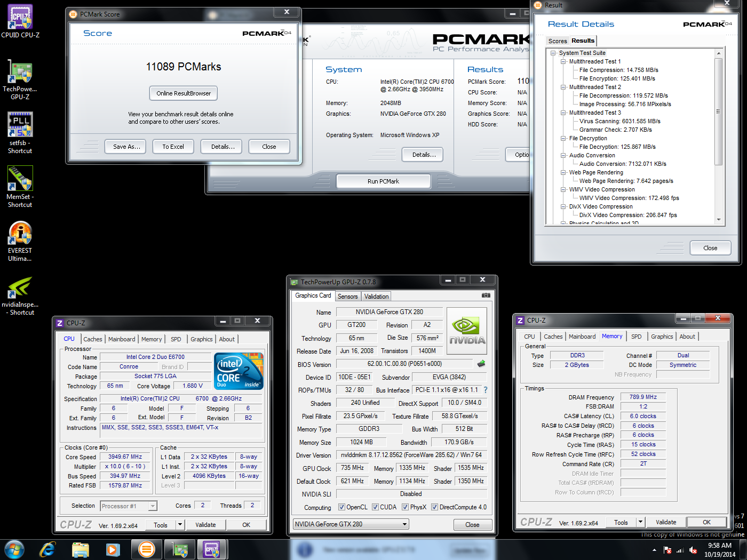Open the Processor #1 selection dropdown
747x560 pixels.
click(x=129, y=506)
